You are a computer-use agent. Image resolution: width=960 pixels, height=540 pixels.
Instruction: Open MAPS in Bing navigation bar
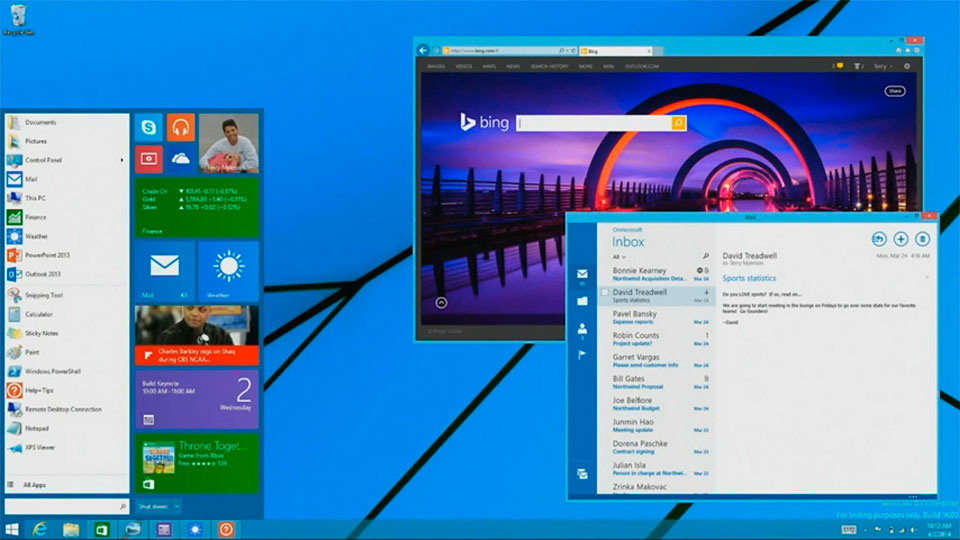coord(489,66)
